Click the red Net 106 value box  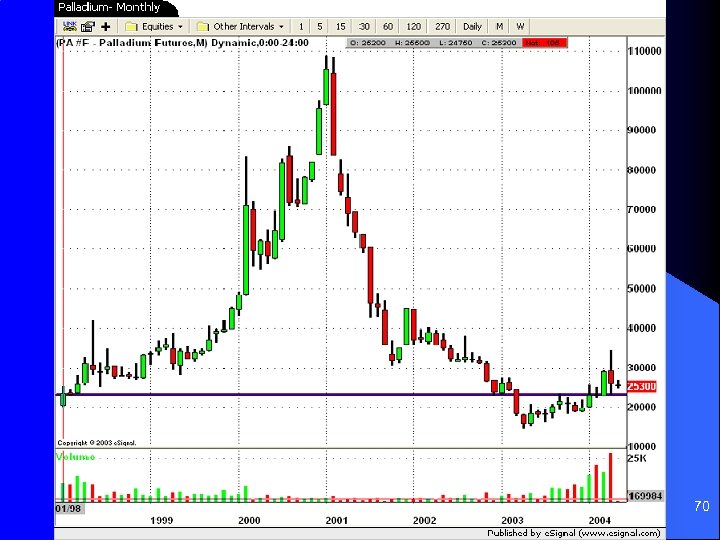point(545,43)
